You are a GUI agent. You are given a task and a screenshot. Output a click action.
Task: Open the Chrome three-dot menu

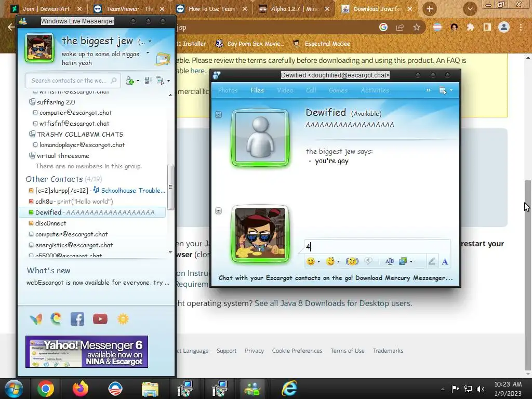[x=521, y=27]
